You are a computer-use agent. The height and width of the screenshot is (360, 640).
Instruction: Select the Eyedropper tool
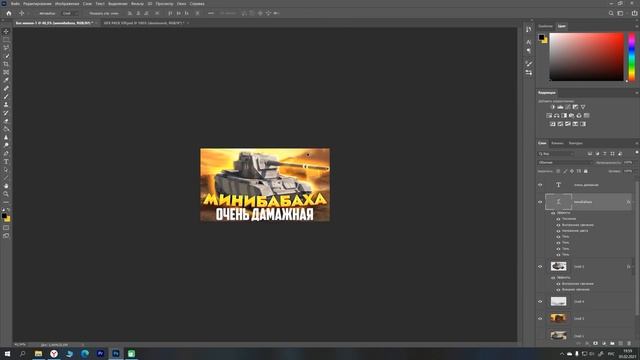click(x=6, y=80)
